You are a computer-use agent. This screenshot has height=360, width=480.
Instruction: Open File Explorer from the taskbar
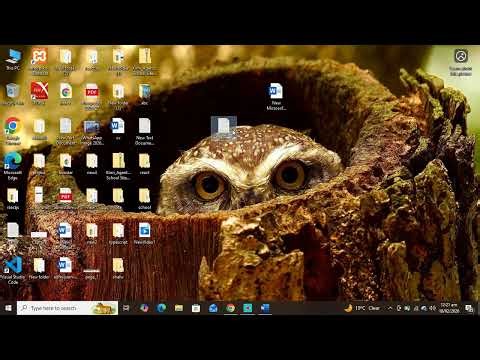click(179, 308)
